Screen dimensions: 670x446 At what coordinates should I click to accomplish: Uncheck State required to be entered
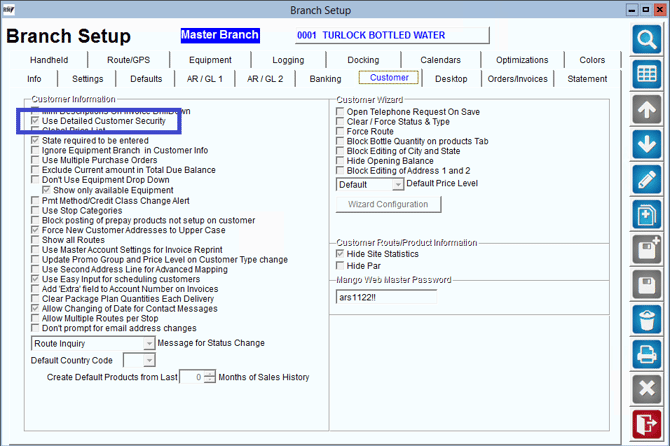[35, 141]
